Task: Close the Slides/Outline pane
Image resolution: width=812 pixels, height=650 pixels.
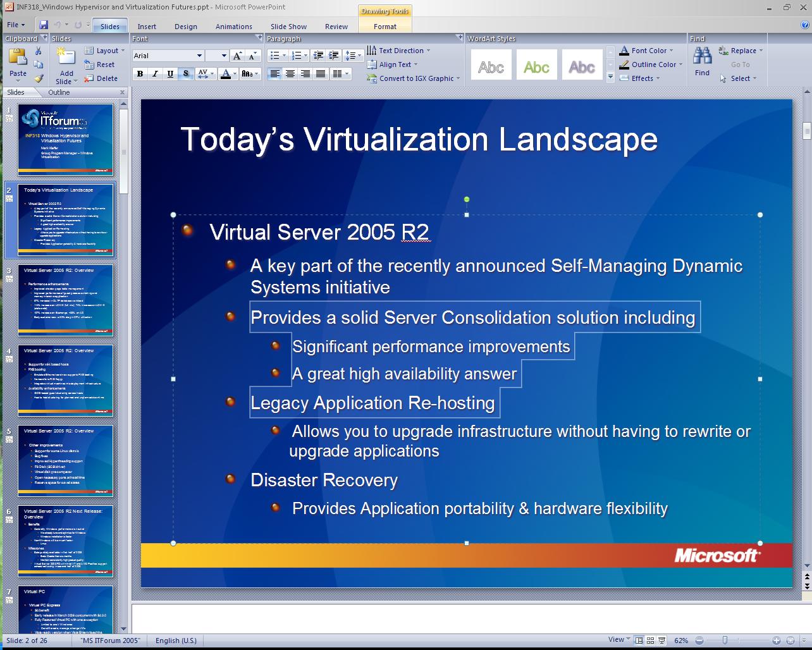Action: [123, 92]
